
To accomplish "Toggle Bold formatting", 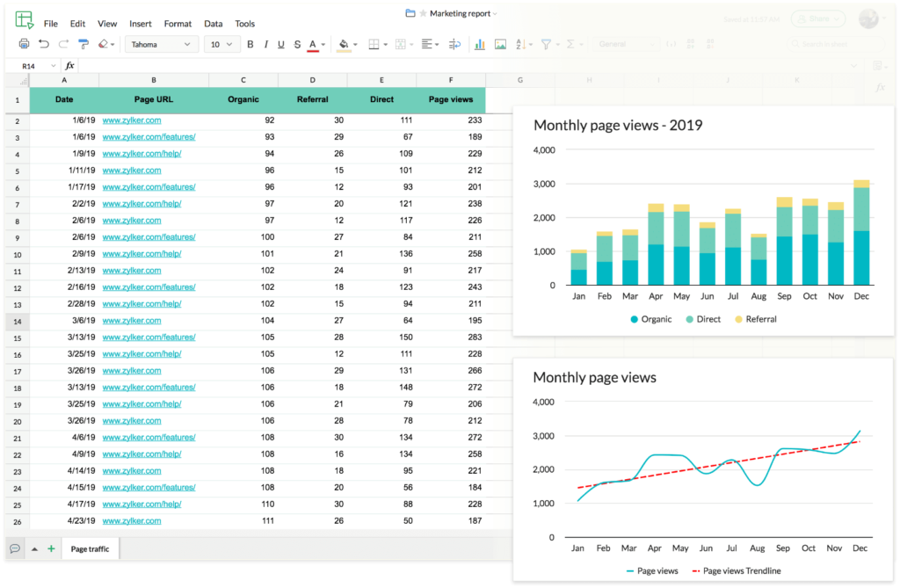I will (x=250, y=44).
